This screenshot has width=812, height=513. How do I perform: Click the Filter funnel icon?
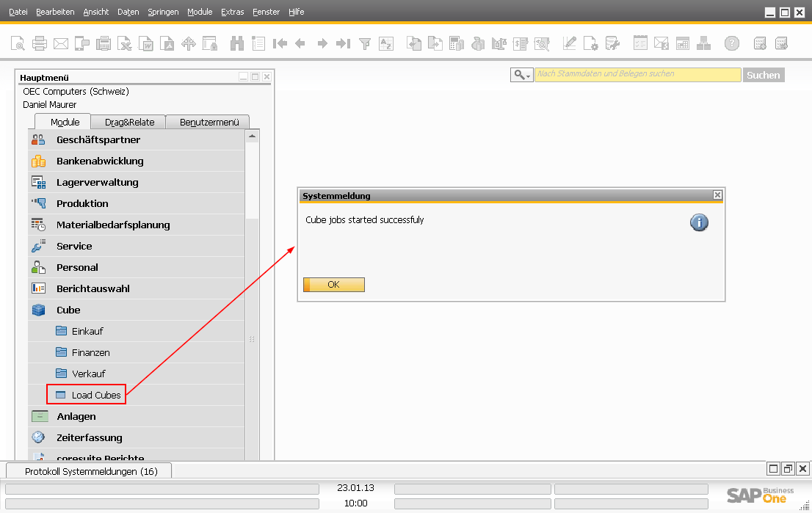[365, 43]
